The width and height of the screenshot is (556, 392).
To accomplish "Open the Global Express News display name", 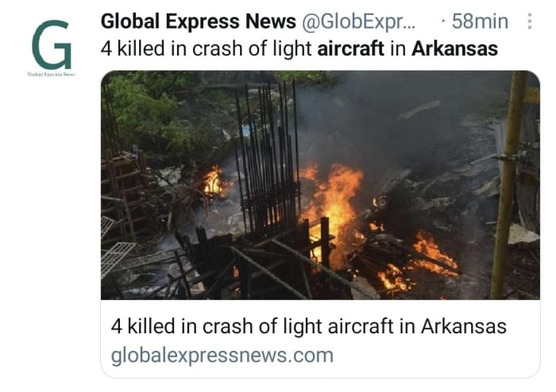I will 199,21.
